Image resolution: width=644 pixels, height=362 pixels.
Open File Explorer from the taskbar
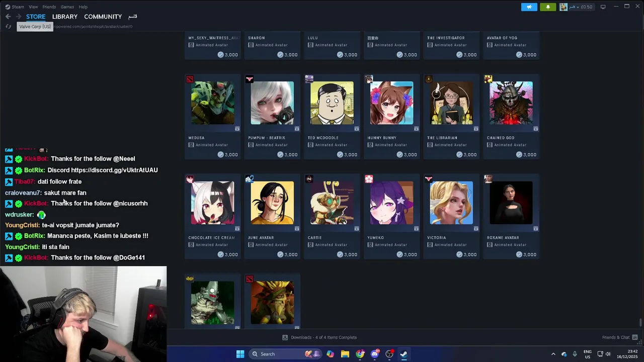tap(345, 354)
